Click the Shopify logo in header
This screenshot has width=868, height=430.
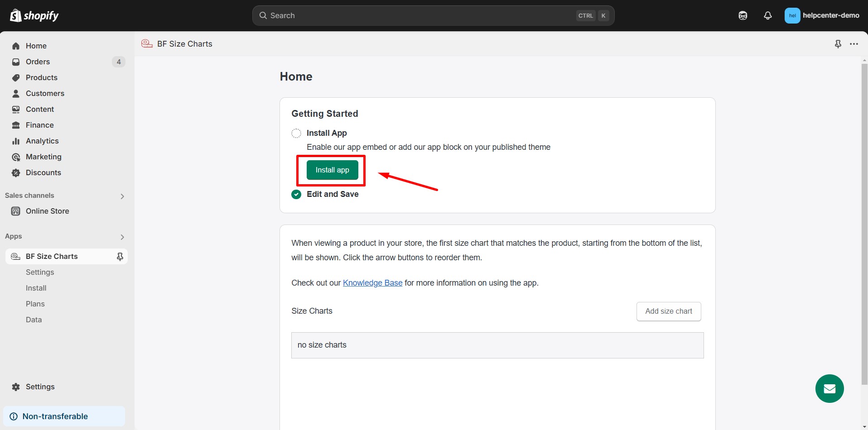tap(34, 16)
